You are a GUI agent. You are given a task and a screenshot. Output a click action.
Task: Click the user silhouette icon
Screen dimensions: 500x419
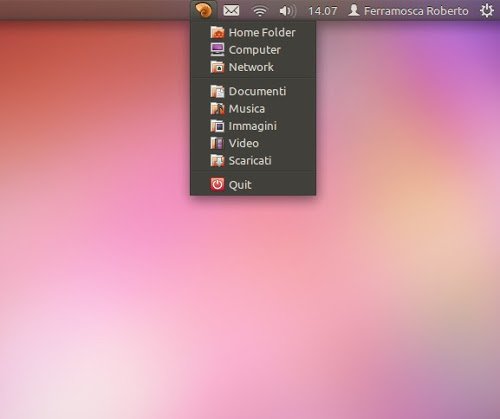pyautogui.click(x=354, y=10)
